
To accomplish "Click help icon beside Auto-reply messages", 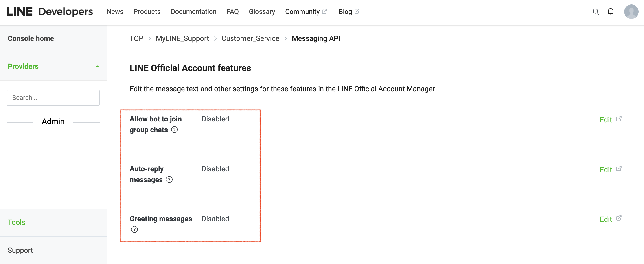I will pos(169,180).
